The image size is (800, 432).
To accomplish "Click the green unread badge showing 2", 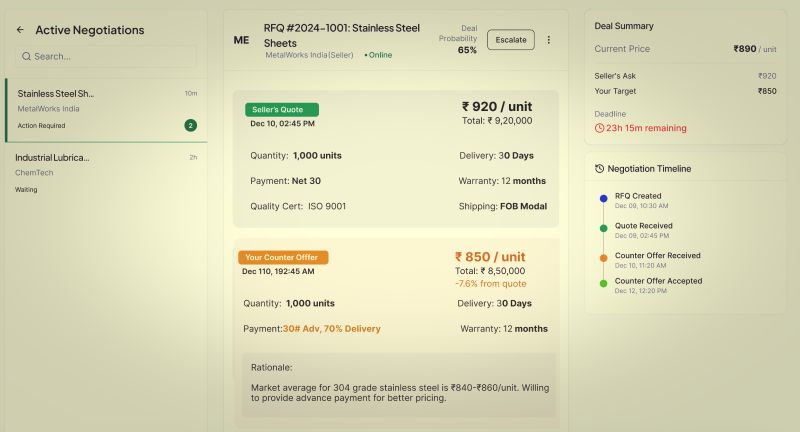I will pyautogui.click(x=190, y=125).
